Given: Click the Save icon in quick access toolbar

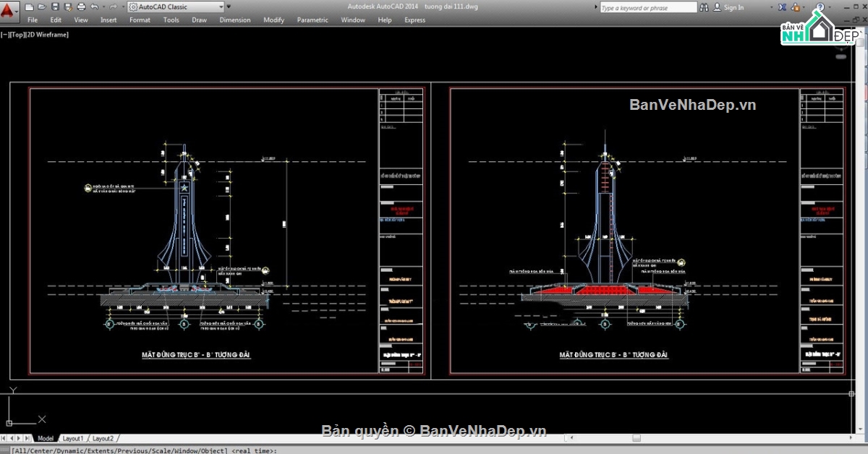Looking at the screenshot, I should click(x=55, y=7).
